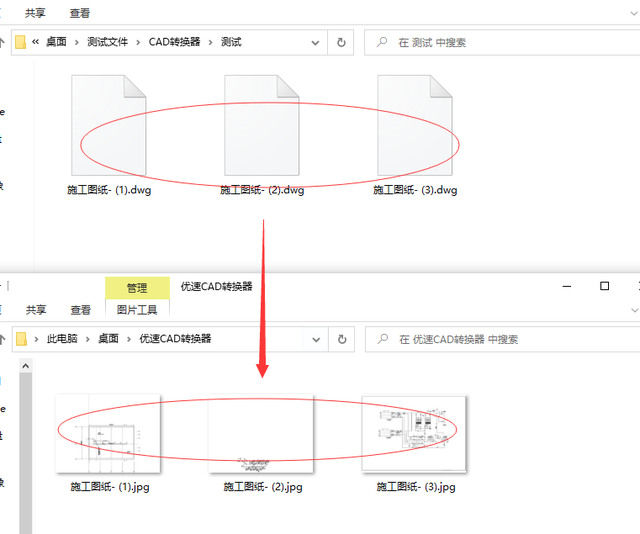Refresh the 测试 folder view

(x=341, y=42)
